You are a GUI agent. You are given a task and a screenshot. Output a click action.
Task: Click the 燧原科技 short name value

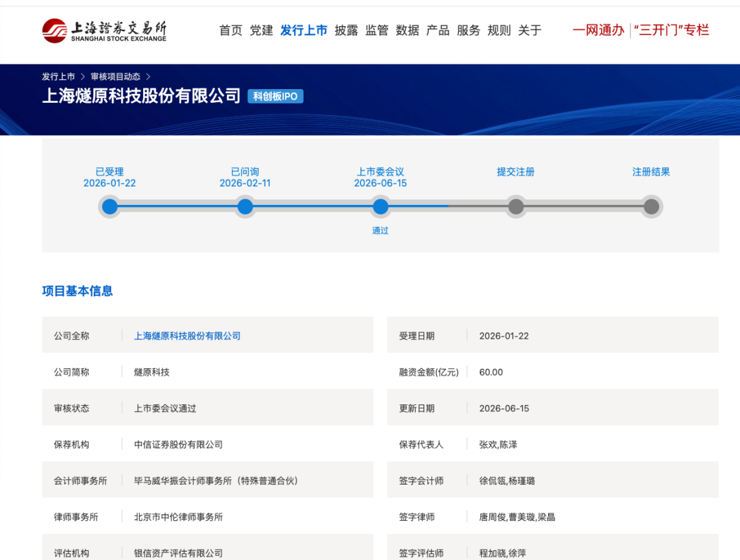[151, 372]
